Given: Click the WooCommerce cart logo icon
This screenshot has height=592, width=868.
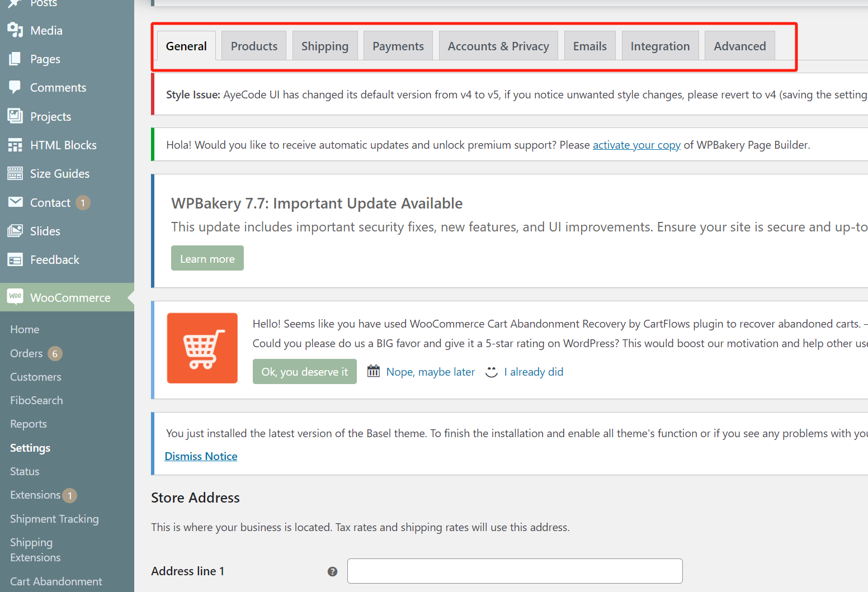Looking at the screenshot, I should coord(15,297).
